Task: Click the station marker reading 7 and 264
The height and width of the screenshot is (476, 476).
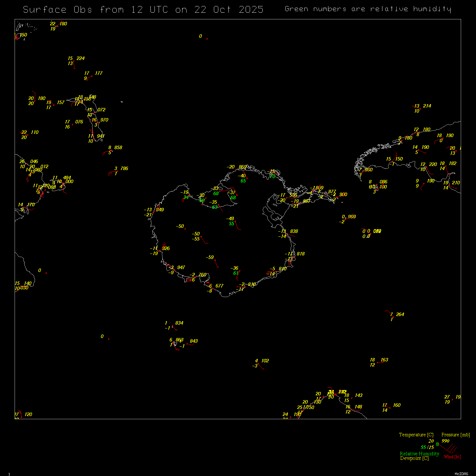Action: point(393,317)
